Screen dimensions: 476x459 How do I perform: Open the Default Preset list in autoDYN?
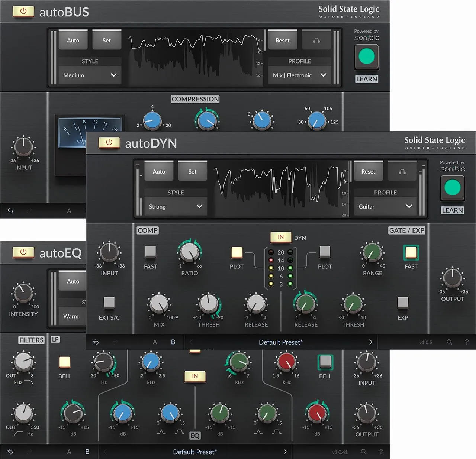point(281,342)
